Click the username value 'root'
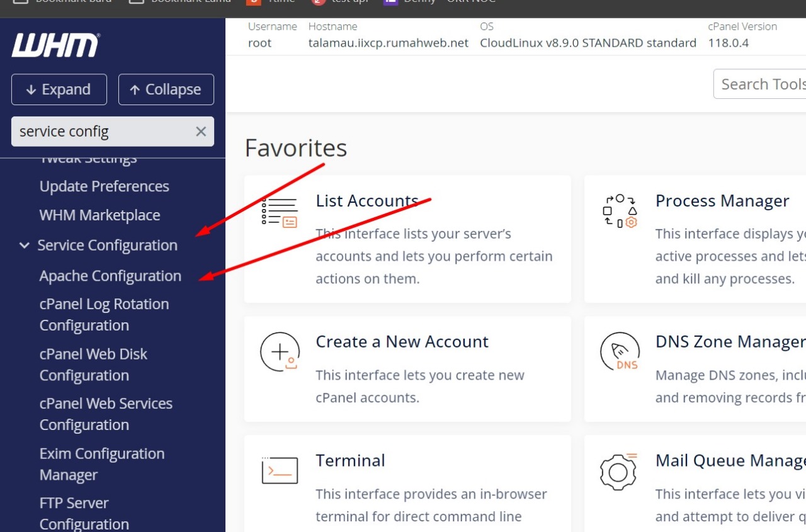Viewport: 806px width, 532px height. tap(260, 43)
